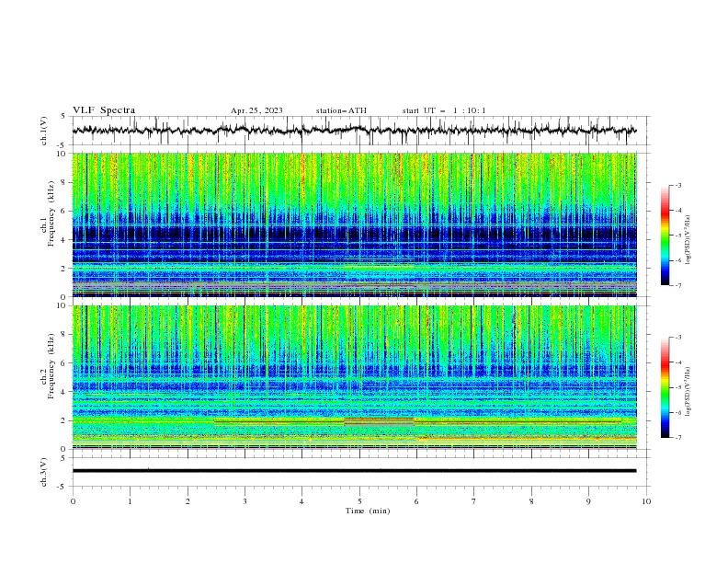
Task: Click the time axis tick label "9"
Action: click(x=588, y=501)
